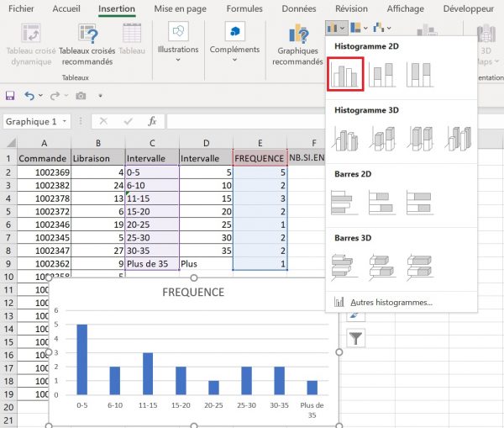Screen dimensions: 504x428
Task: Click the Graphiques recommandés icon
Action: 297,34
